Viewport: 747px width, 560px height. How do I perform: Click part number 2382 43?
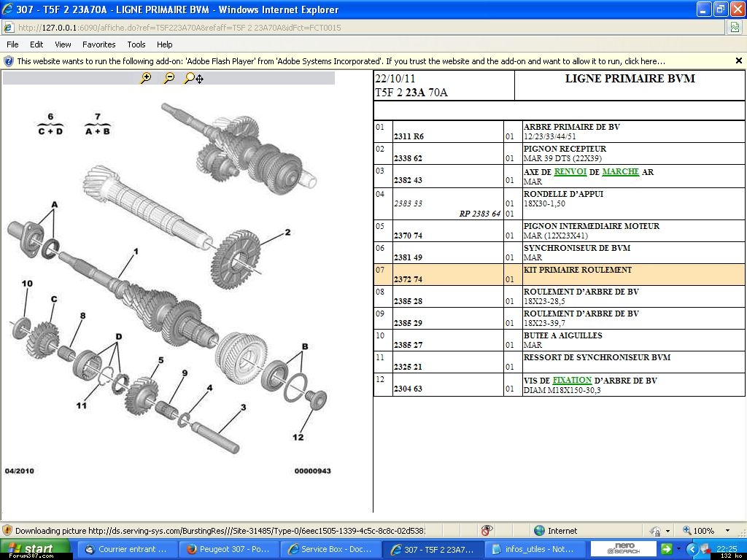click(x=408, y=181)
